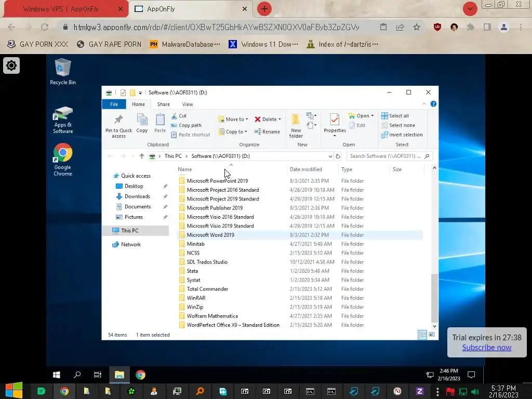This screenshot has height=399, width=532.
Task: Select Network in navigation pane
Action: pyautogui.click(x=130, y=244)
